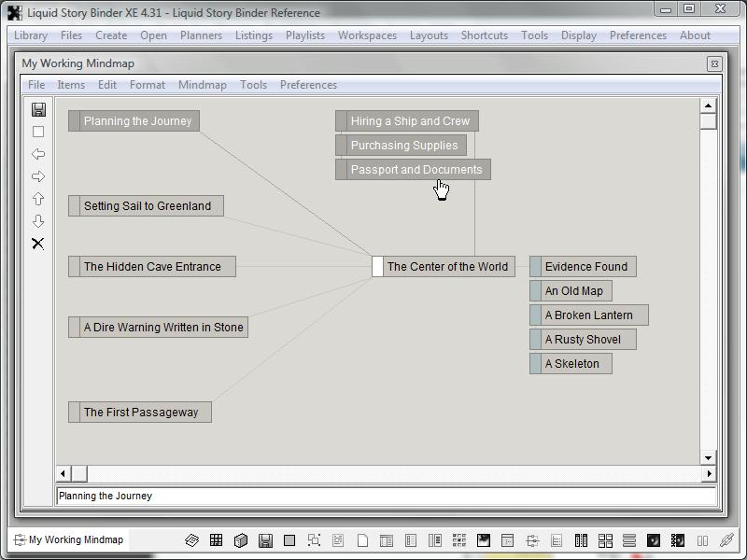Select the Passport and Documents node
This screenshot has height=560, width=747.
416,170
